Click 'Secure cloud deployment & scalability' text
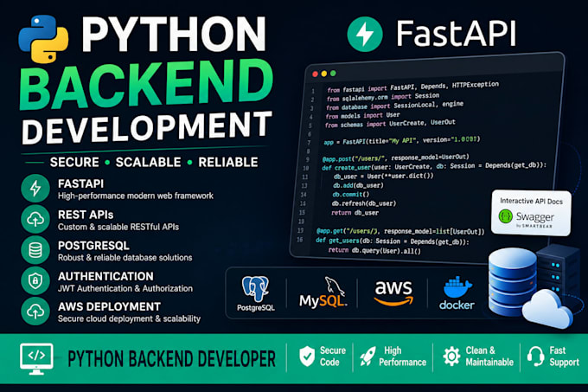588x392 pixels. [129, 318]
